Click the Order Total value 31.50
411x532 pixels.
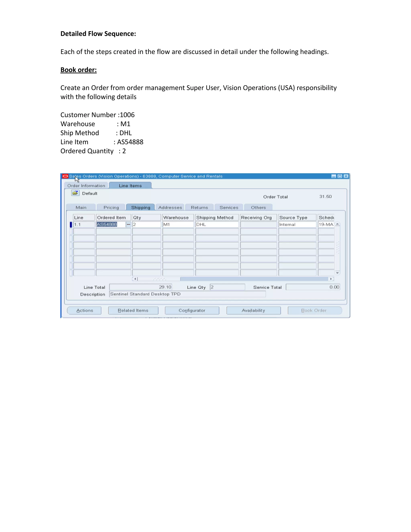pos(325,197)
